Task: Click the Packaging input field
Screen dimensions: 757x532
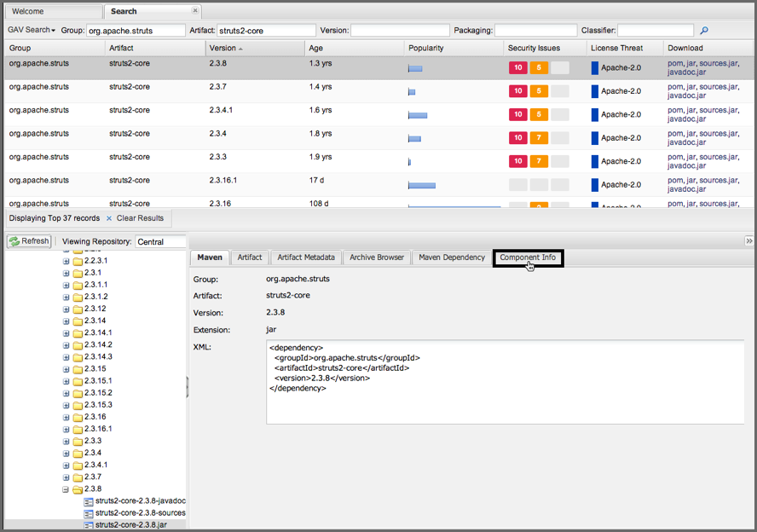Action: coord(535,31)
